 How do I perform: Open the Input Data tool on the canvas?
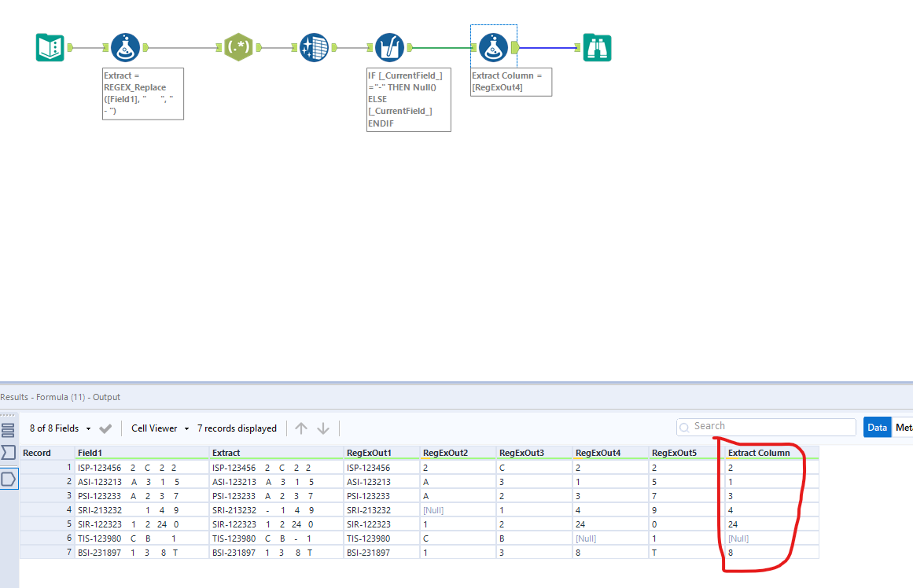pos(49,47)
